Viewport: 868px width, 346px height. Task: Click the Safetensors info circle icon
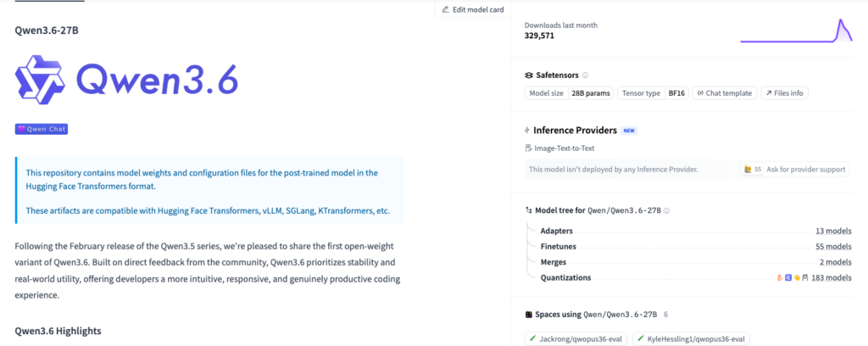(586, 75)
